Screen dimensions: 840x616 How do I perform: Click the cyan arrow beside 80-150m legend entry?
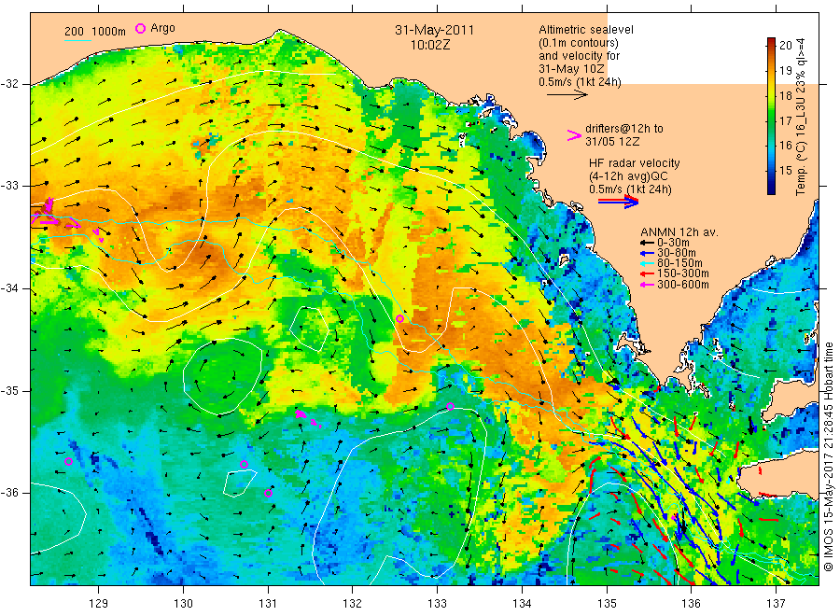pos(647,263)
